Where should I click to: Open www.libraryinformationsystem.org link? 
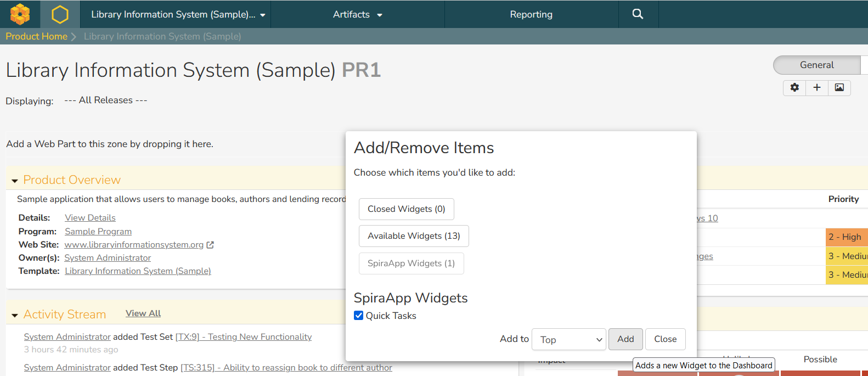tap(134, 245)
